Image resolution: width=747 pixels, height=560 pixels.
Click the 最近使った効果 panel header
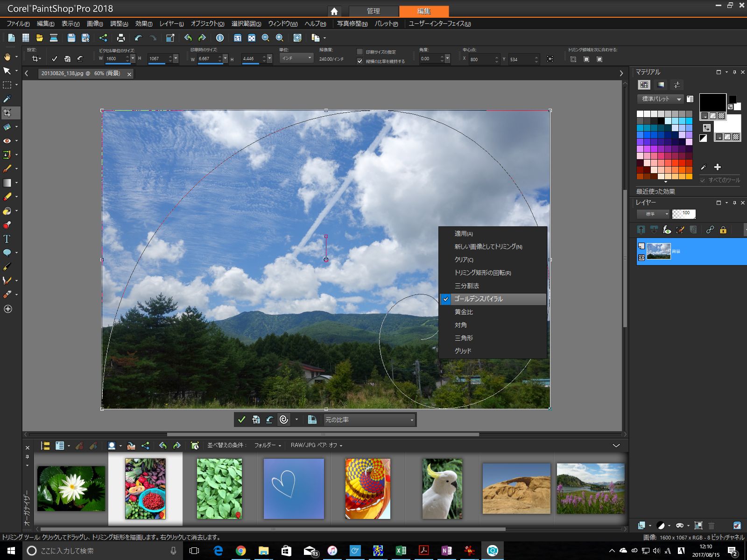click(655, 191)
